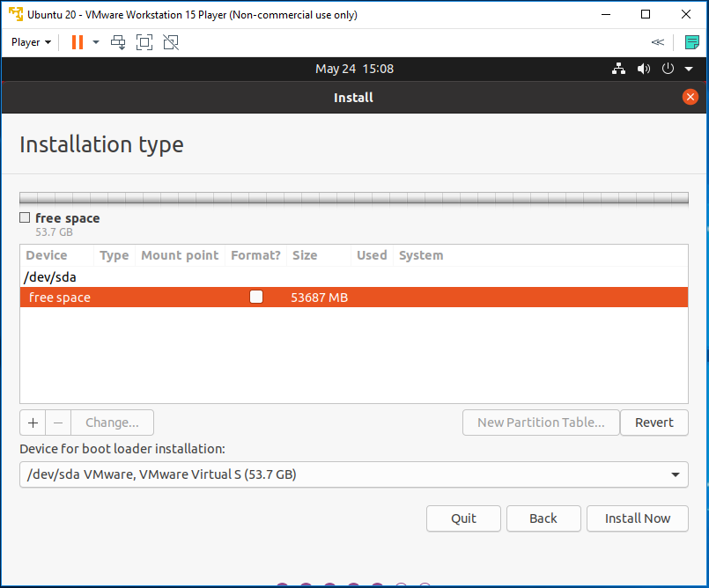
Task: Remove partition with the minus button
Action: (x=58, y=423)
